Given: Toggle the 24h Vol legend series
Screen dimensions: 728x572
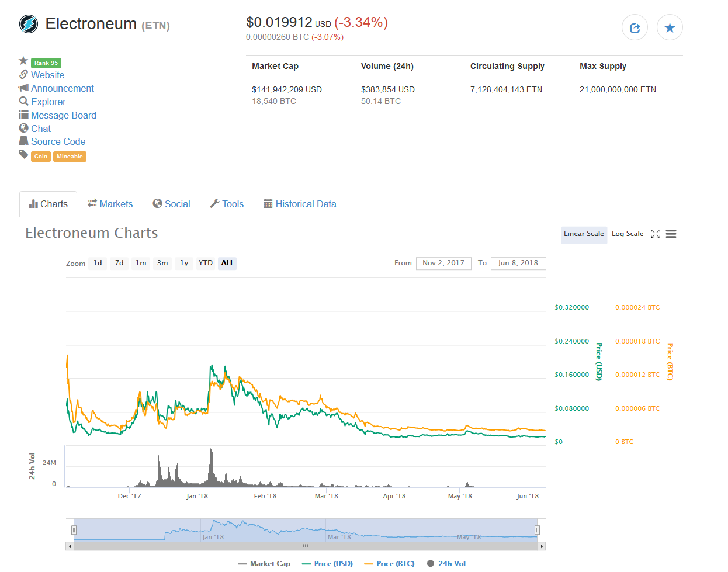Looking at the screenshot, I should tap(446, 564).
